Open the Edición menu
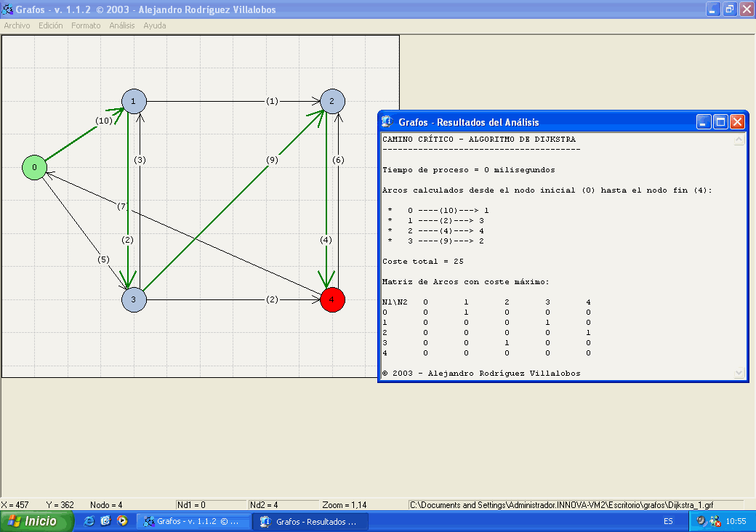This screenshot has height=532, width=756. [51, 25]
